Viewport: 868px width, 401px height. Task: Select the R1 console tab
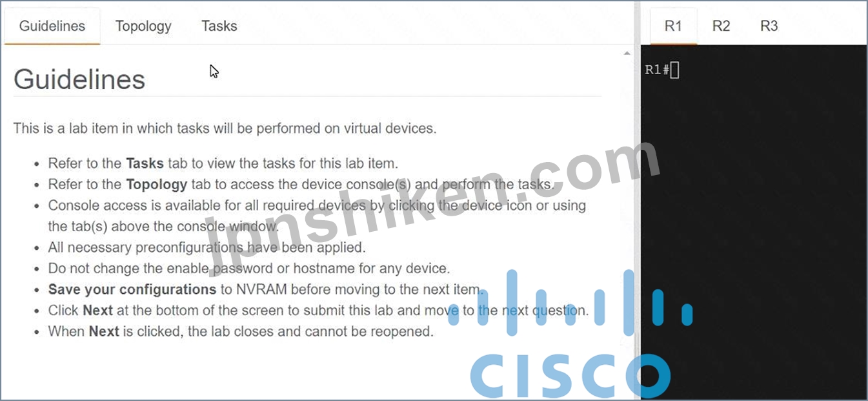[673, 26]
